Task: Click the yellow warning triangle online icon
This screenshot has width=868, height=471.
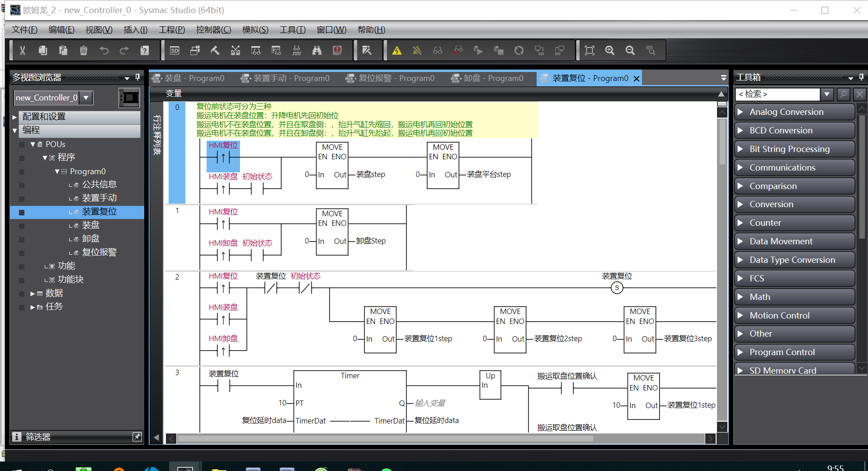Action: (397, 50)
